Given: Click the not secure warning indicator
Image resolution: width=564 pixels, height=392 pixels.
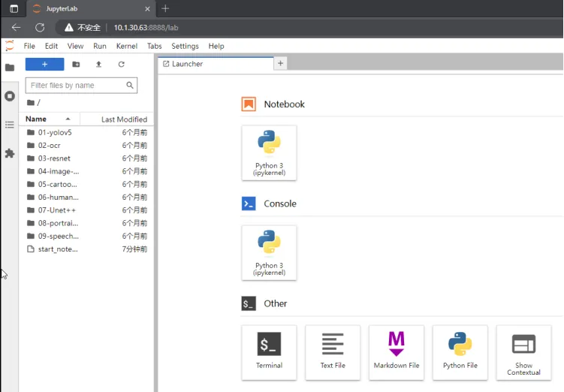Looking at the screenshot, I should (x=83, y=28).
